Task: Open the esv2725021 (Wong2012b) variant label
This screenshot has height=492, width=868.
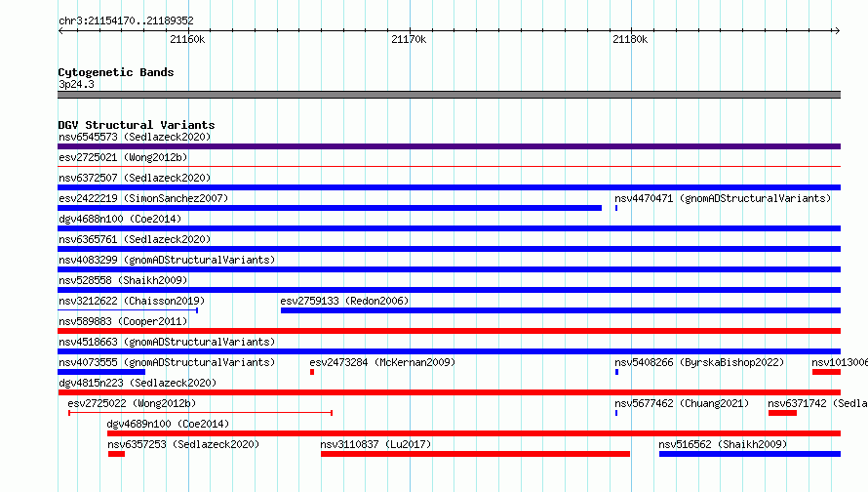Action: (x=123, y=157)
